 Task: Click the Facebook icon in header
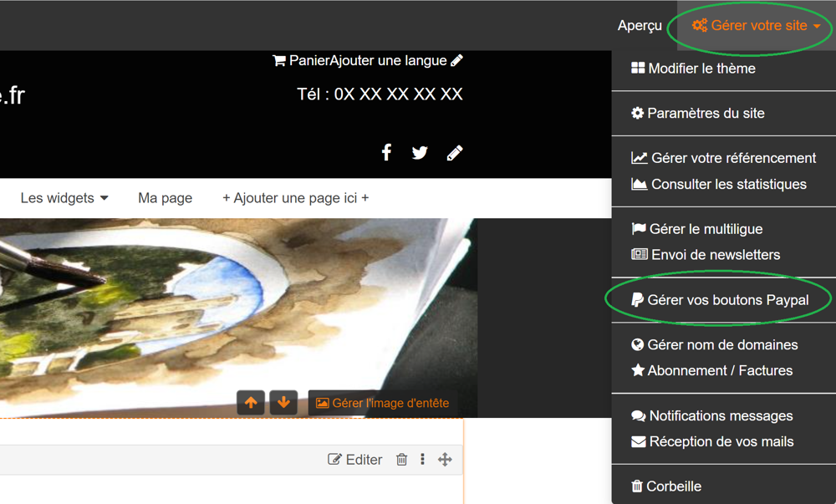click(x=386, y=152)
